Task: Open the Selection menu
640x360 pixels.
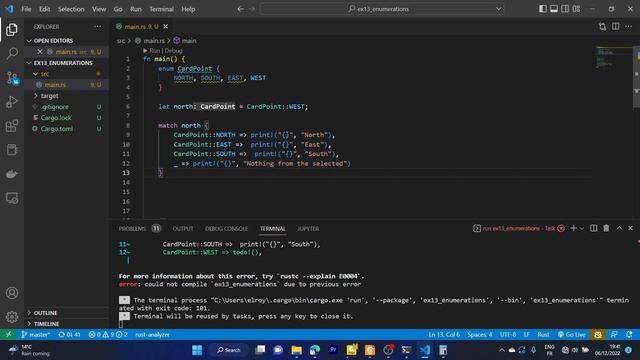Action: tap(71, 9)
